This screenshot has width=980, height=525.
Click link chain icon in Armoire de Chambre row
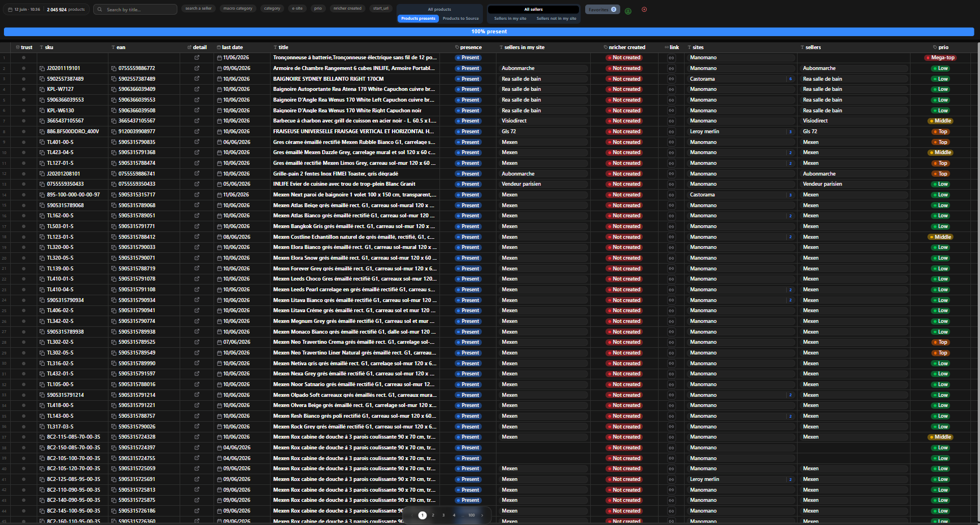point(672,68)
